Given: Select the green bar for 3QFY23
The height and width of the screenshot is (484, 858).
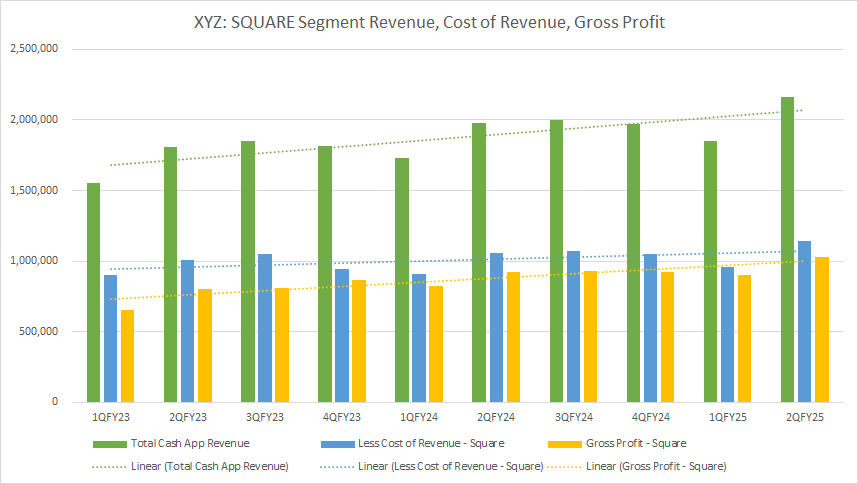Looking at the screenshot, I should 248,272.
